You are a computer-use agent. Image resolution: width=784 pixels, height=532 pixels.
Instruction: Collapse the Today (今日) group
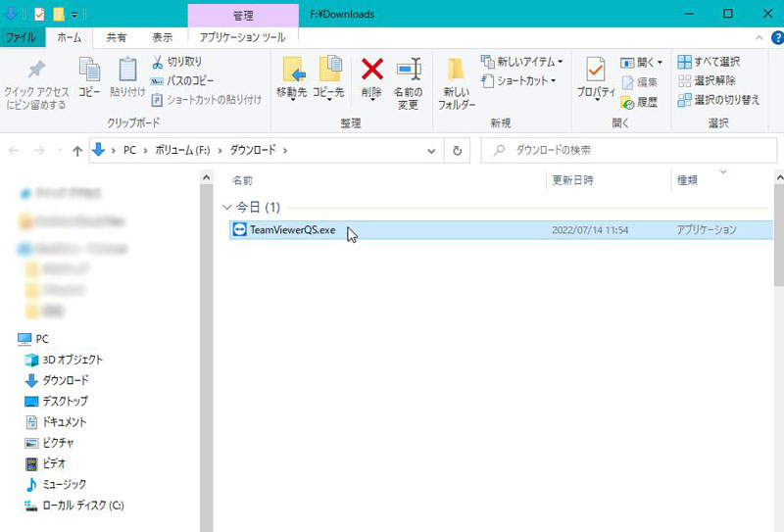pos(227,208)
